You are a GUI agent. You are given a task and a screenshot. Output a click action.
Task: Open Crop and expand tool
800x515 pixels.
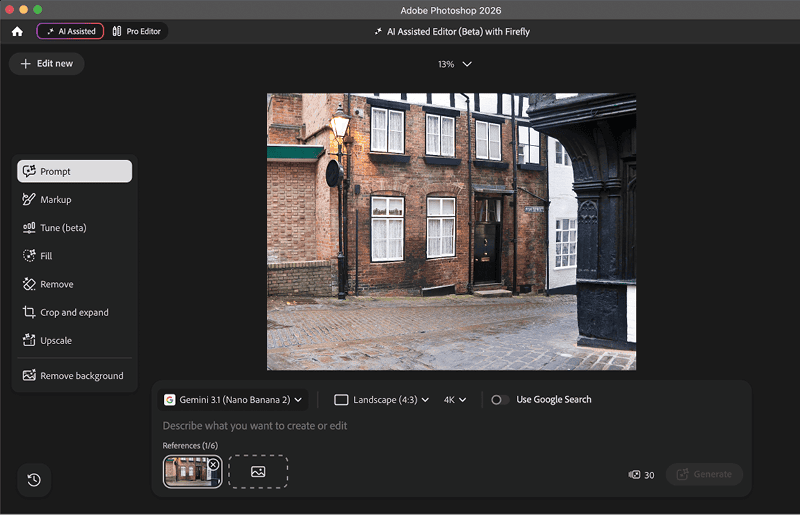[x=74, y=312]
